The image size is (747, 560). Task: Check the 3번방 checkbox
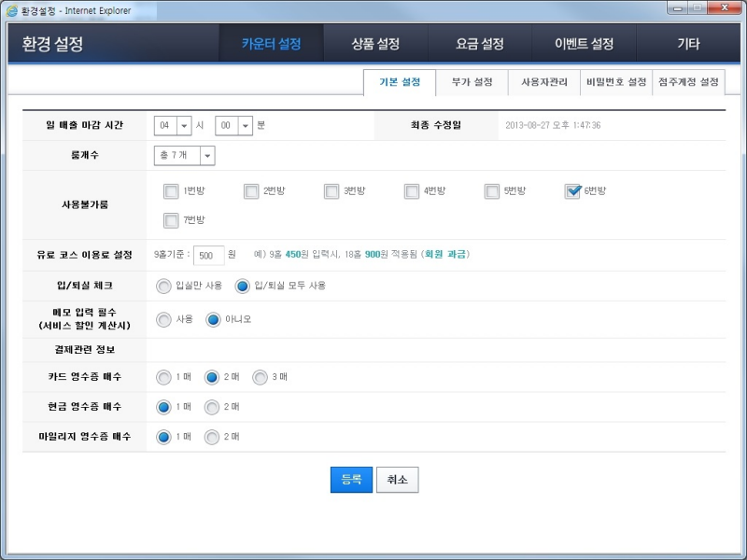(x=331, y=190)
